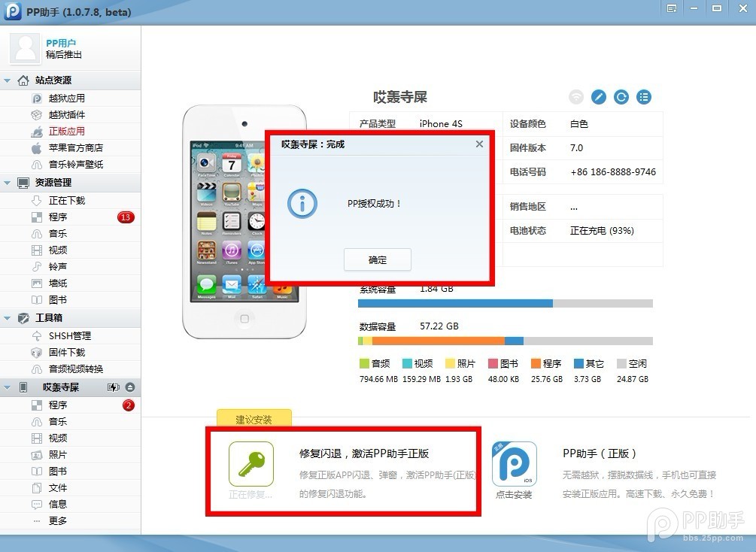Open the PP用户 avatar profile
756x552 pixels.
point(25,49)
